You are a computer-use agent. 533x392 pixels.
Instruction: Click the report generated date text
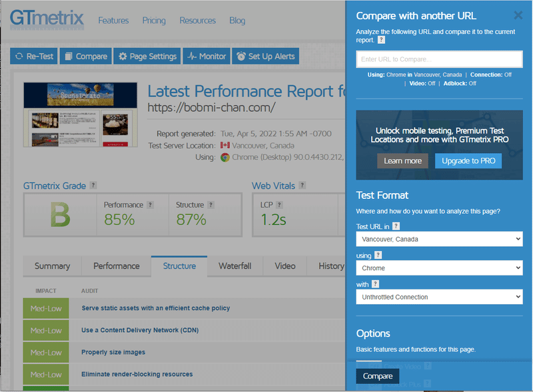276,134
